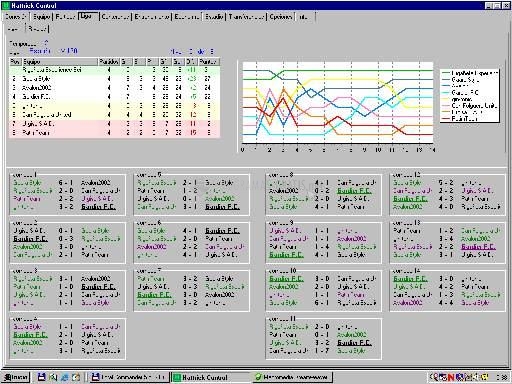Click the bottom dark red entry in chart legend
This screenshot has width=512, height=384.
(459, 118)
